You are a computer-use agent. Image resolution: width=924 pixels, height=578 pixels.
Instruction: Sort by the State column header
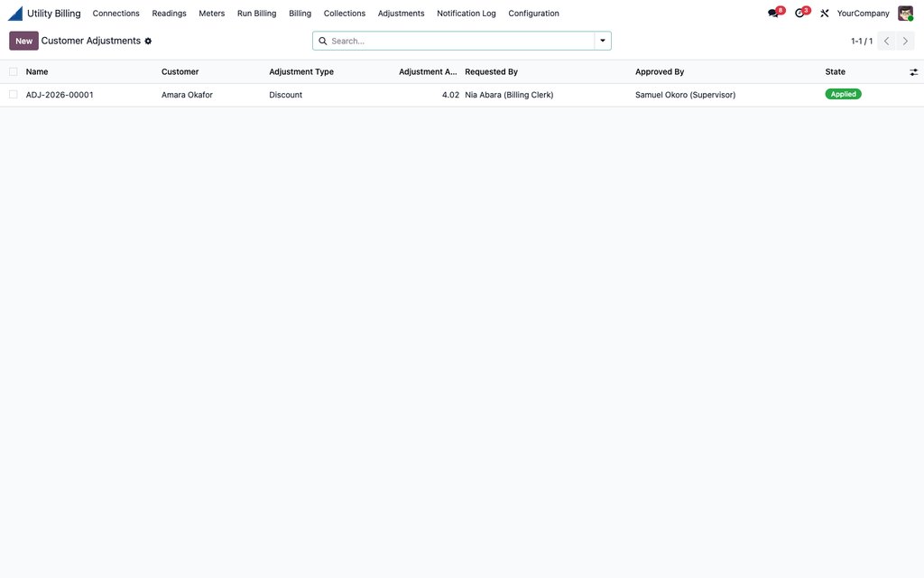[x=835, y=72]
